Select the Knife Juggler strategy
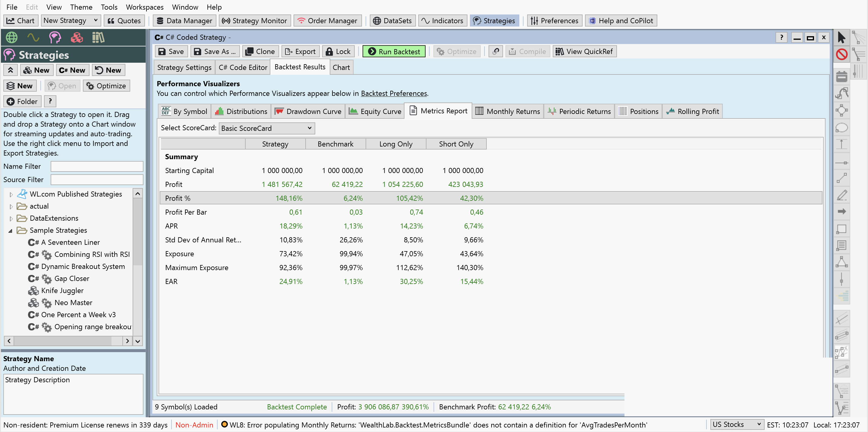The width and height of the screenshot is (868, 432). click(62, 291)
